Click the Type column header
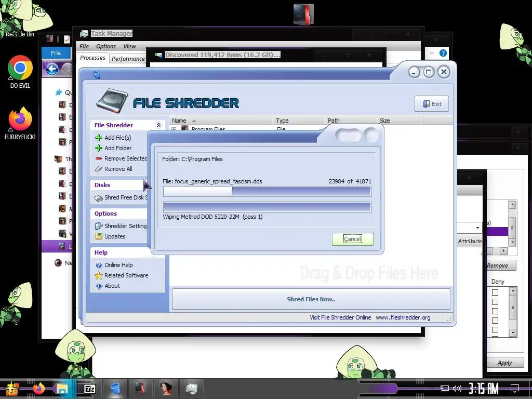Image resolution: width=532 pixels, height=399 pixels. tap(299, 121)
